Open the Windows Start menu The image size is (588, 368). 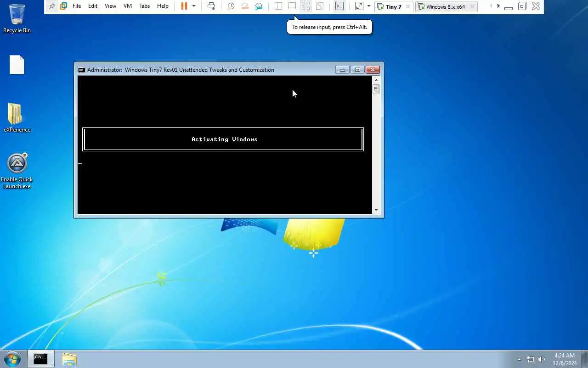[12, 359]
